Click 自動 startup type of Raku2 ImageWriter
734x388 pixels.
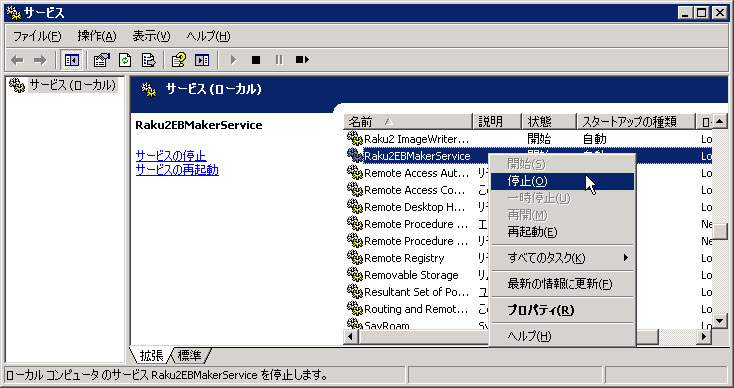pyautogui.click(x=595, y=139)
